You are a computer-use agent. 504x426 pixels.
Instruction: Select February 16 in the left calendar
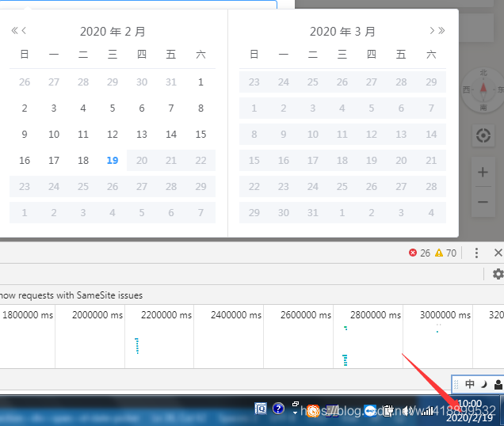25,160
